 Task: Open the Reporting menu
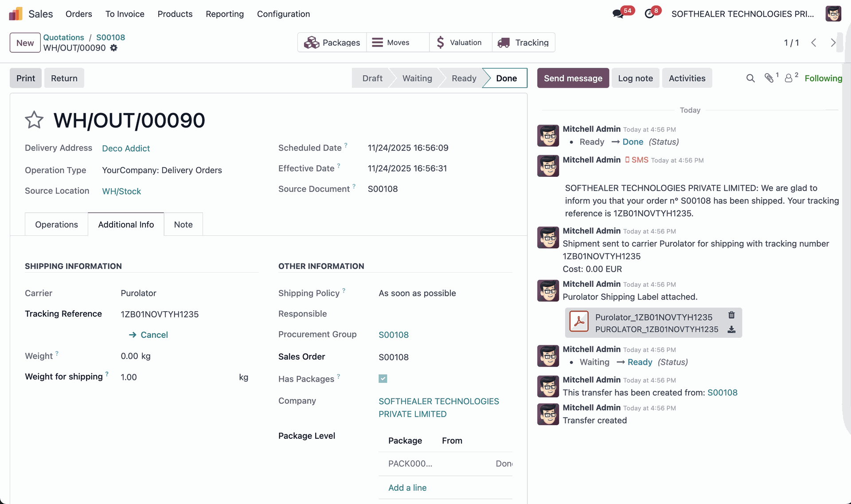tap(225, 14)
